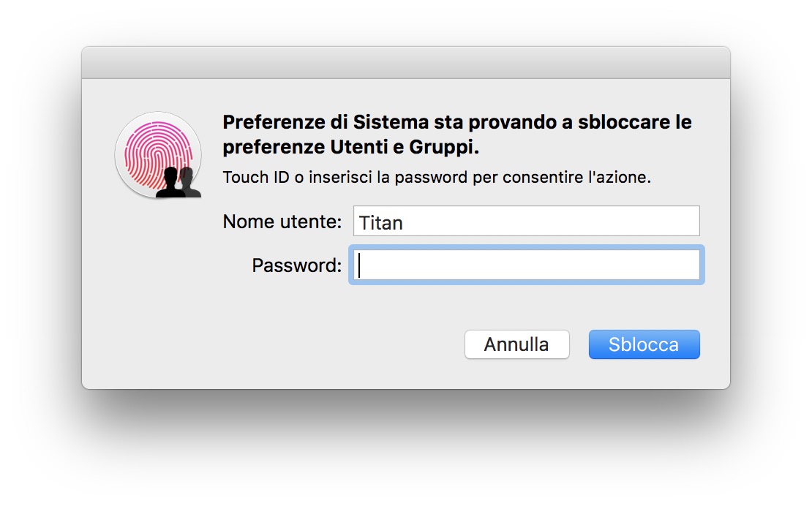The image size is (812, 506).
Task: Click the dialog's gray title bar
Action: (406, 63)
